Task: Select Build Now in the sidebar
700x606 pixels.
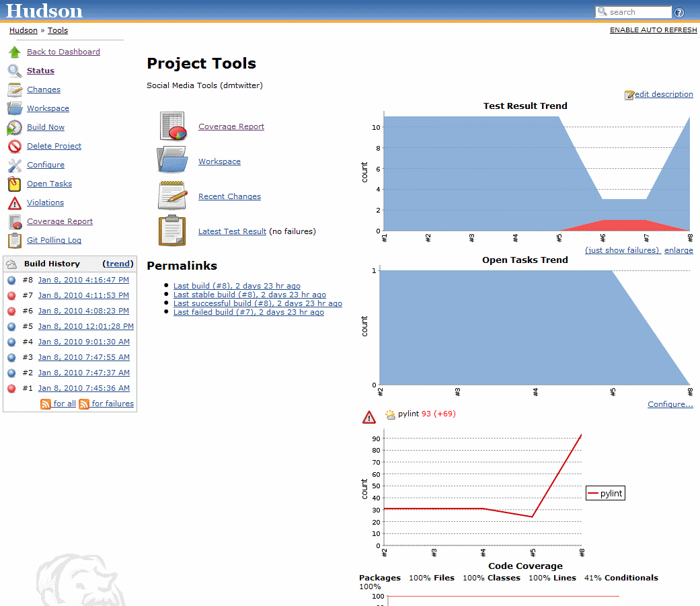Action: click(x=46, y=127)
